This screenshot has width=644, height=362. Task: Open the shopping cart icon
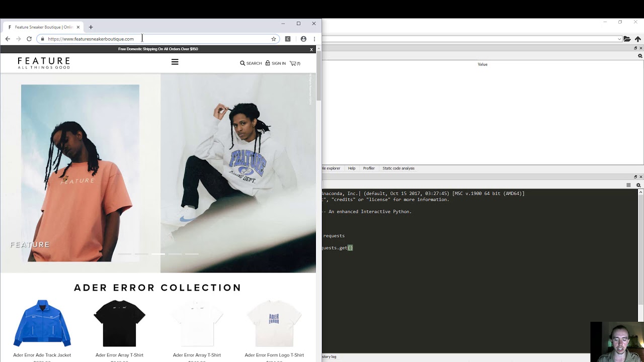[x=295, y=63]
